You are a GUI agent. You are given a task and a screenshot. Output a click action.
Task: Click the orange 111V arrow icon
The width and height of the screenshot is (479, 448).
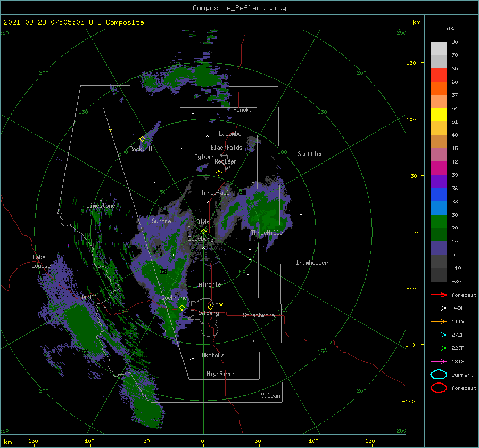439,321
